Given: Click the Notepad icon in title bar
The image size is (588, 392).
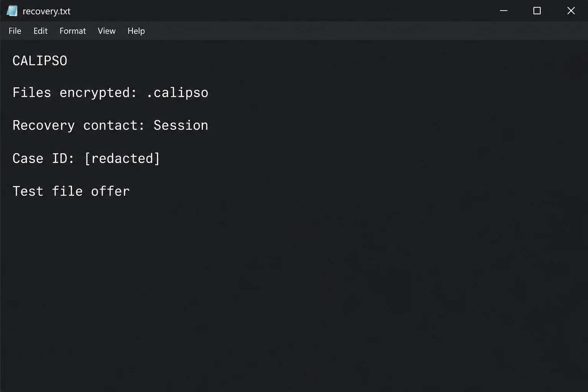Looking at the screenshot, I should (12, 11).
